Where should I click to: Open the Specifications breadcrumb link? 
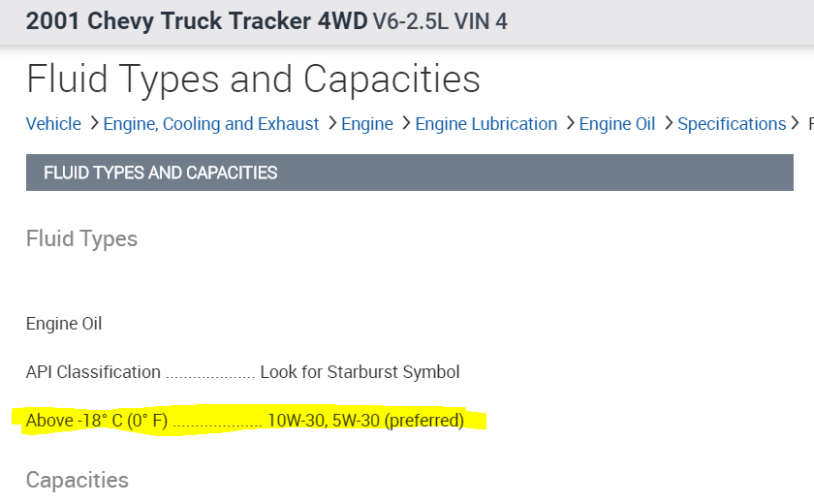[x=732, y=124]
